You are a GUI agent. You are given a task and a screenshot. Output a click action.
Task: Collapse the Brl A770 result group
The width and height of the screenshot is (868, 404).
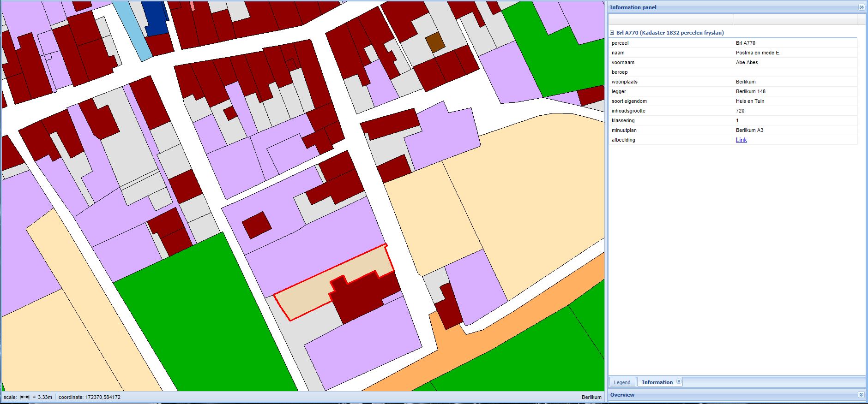tap(612, 33)
